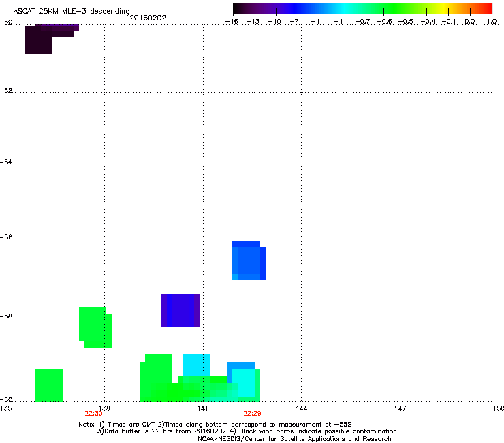Click the -13 label on the color scale

[x=253, y=22]
